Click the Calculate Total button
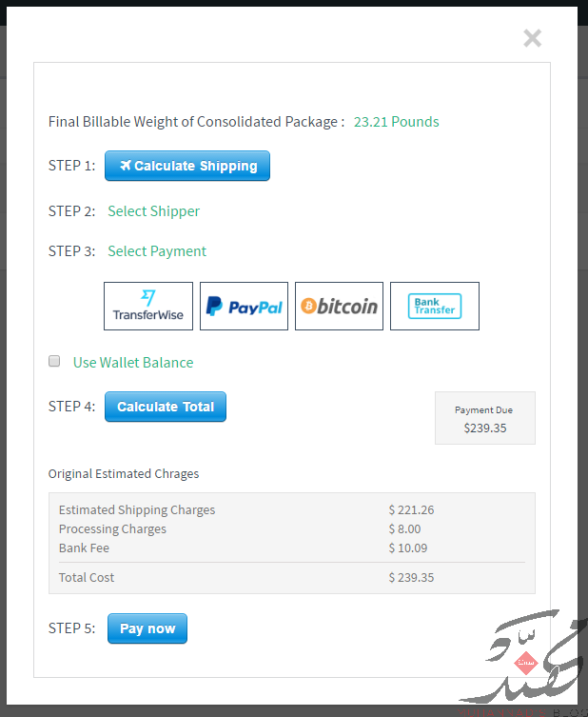The width and height of the screenshot is (588, 717). pyautogui.click(x=166, y=407)
